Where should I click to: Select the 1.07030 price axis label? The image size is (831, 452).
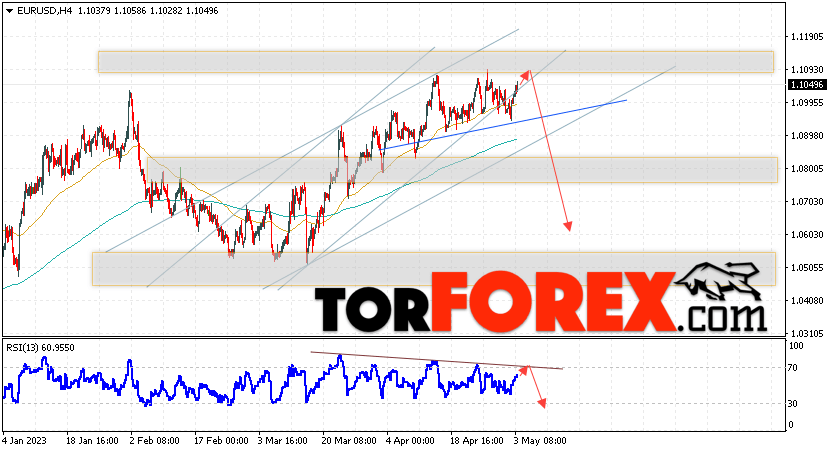[807, 202]
